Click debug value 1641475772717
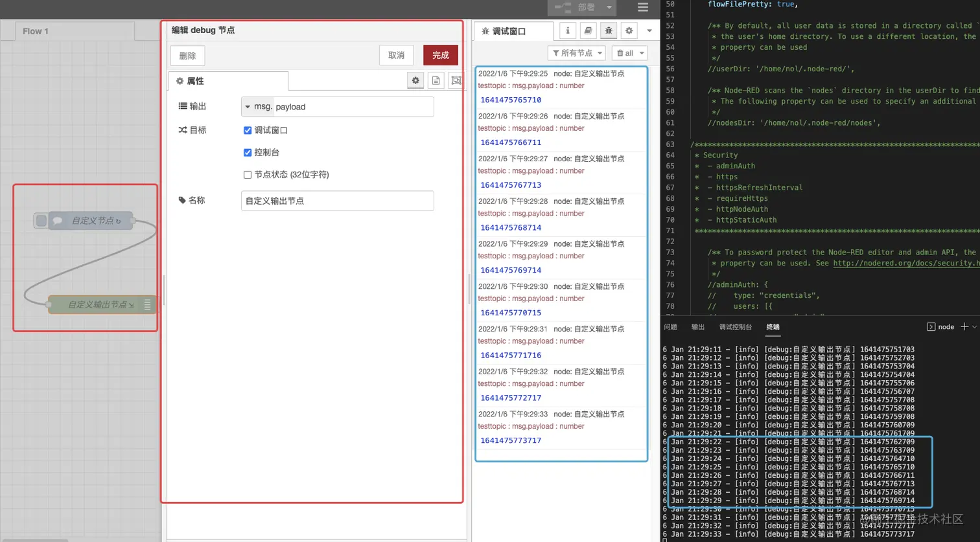 511,398
